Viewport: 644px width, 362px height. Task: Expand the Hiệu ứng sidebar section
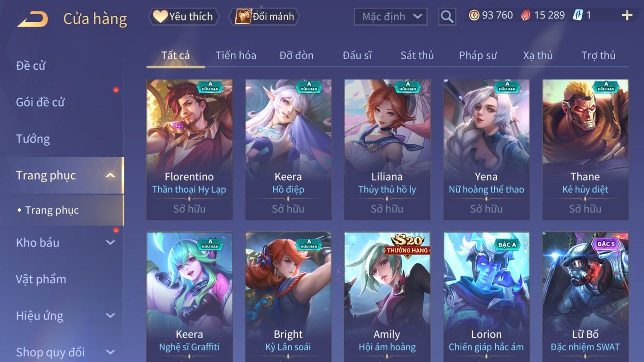pyautogui.click(x=110, y=316)
